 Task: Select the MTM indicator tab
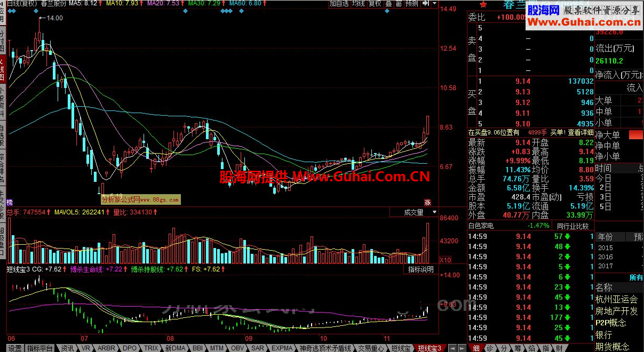pos(217,348)
